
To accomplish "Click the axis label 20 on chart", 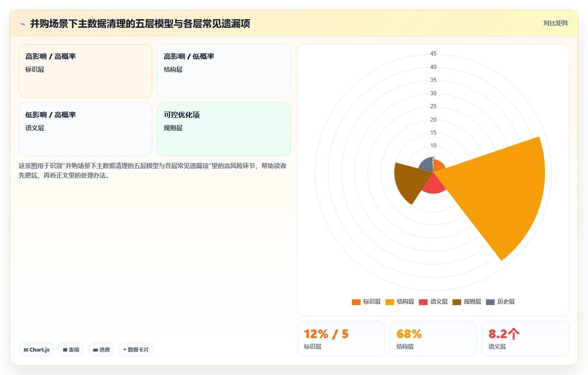I will [433, 120].
